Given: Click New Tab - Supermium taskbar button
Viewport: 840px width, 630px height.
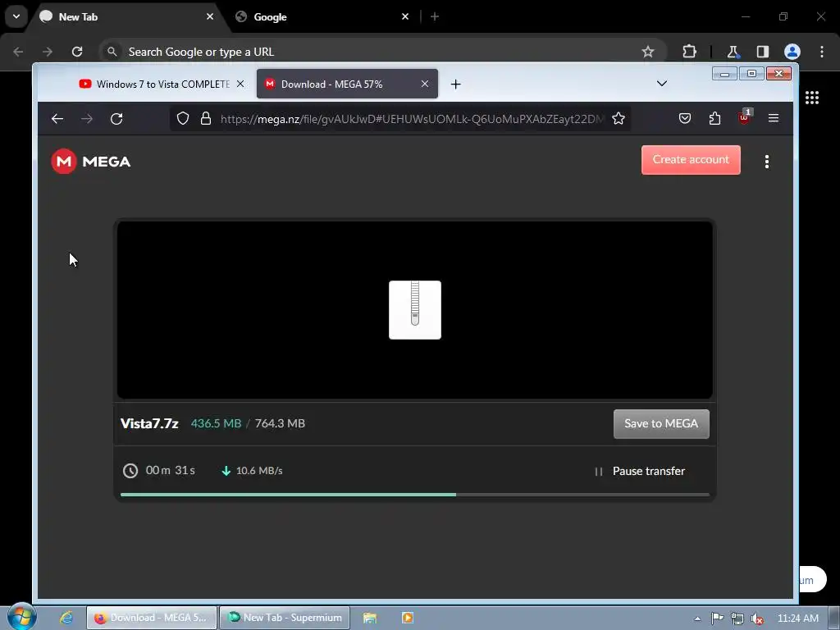Looking at the screenshot, I should [x=285, y=618].
